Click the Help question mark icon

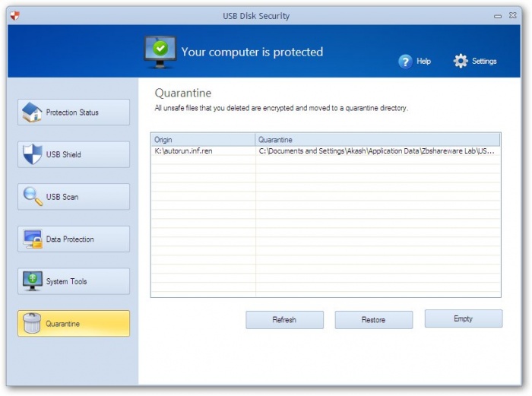pyautogui.click(x=405, y=62)
